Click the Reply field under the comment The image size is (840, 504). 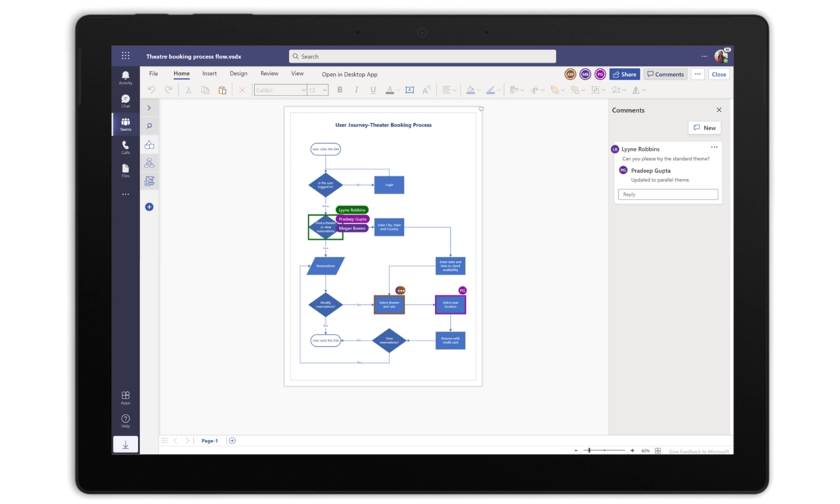pyautogui.click(x=667, y=194)
